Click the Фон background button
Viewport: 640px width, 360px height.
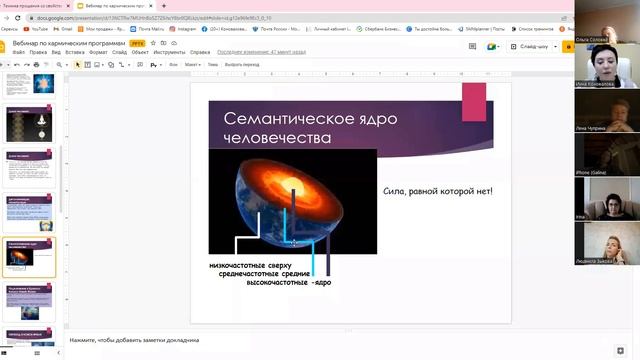[x=173, y=65]
